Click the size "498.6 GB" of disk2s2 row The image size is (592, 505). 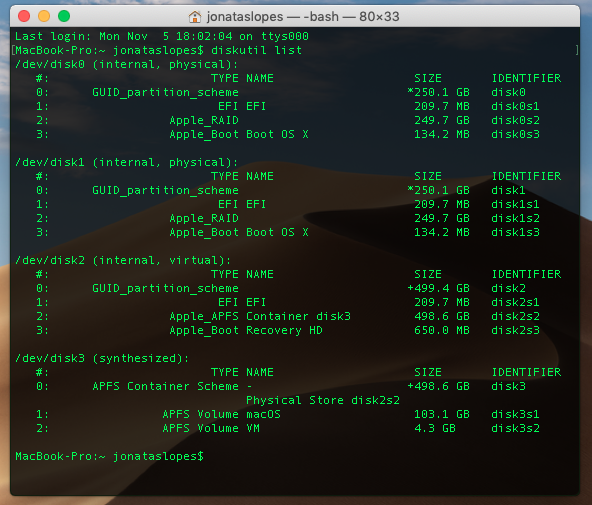[x=442, y=316]
